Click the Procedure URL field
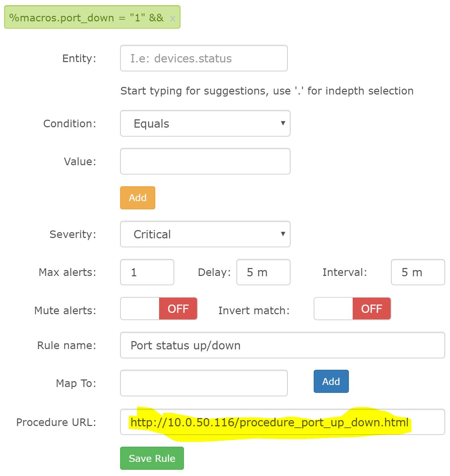450x476 pixels. coord(282,422)
